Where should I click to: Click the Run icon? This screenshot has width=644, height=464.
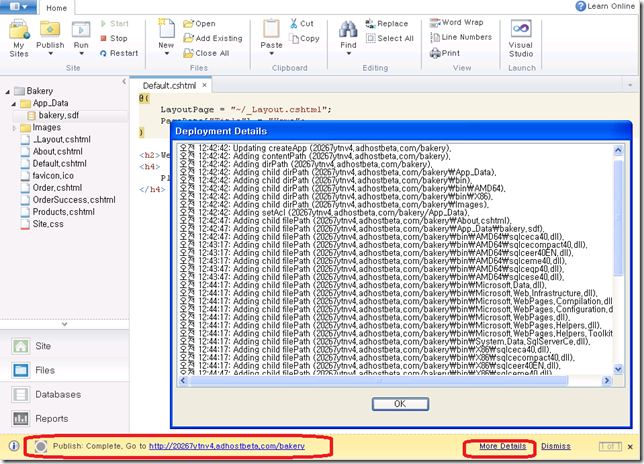click(81, 30)
